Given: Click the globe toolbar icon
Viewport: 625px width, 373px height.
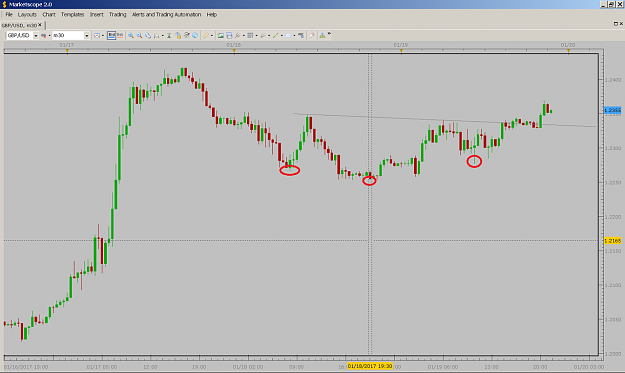Looking at the screenshot, I should (x=195, y=35).
